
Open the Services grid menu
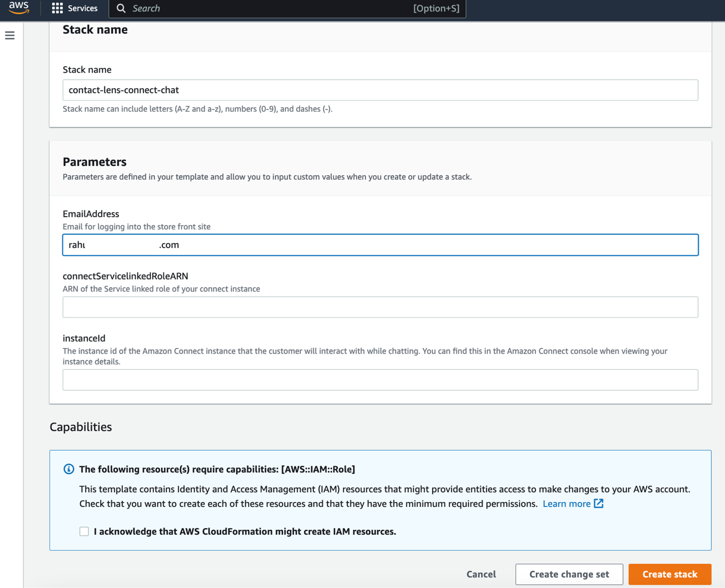57,8
